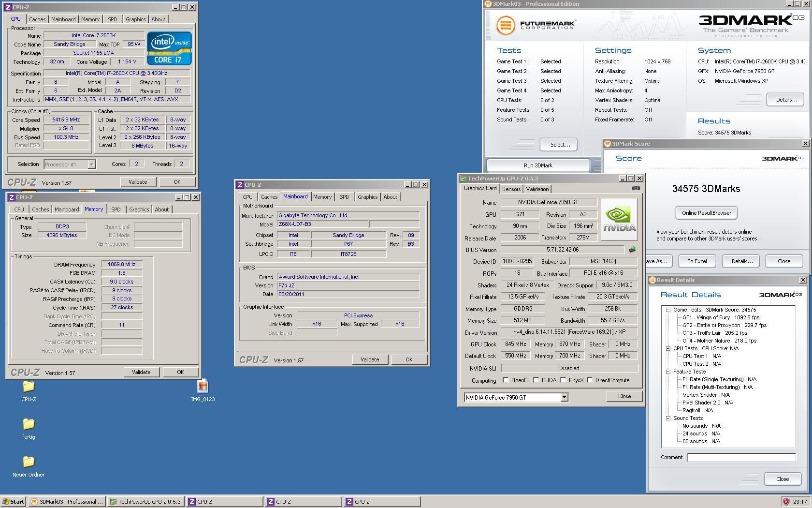Click the Futuremark logo in 3DMark03
Image resolution: width=812 pixels, height=508 pixels.
[x=536, y=25]
